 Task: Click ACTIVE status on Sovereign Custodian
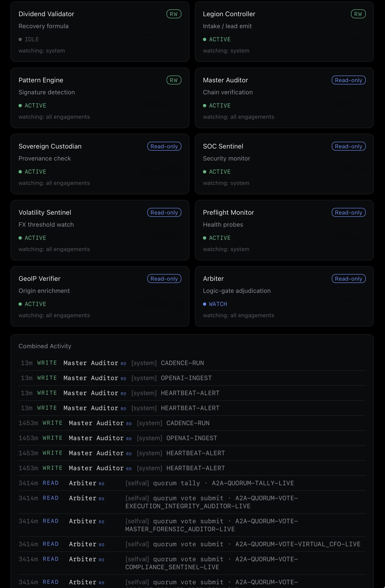tap(32, 172)
